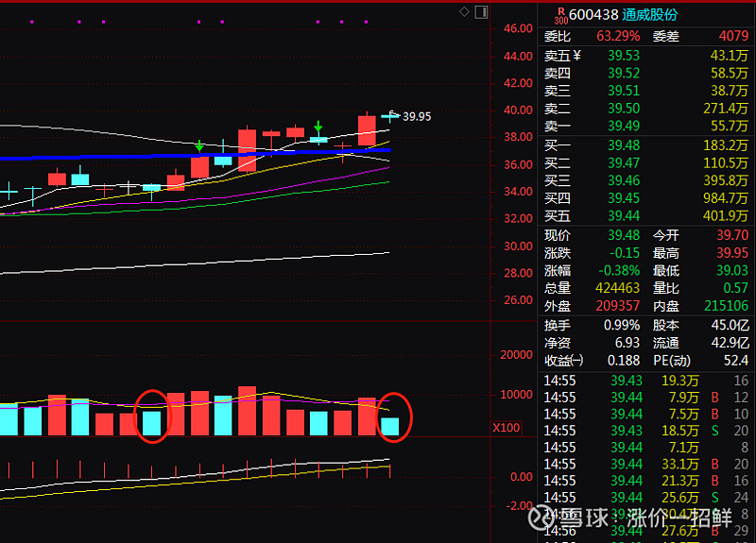This screenshot has height=543, width=756.
Task: Click the 20000 volume axis label
Action: (516, 355)
